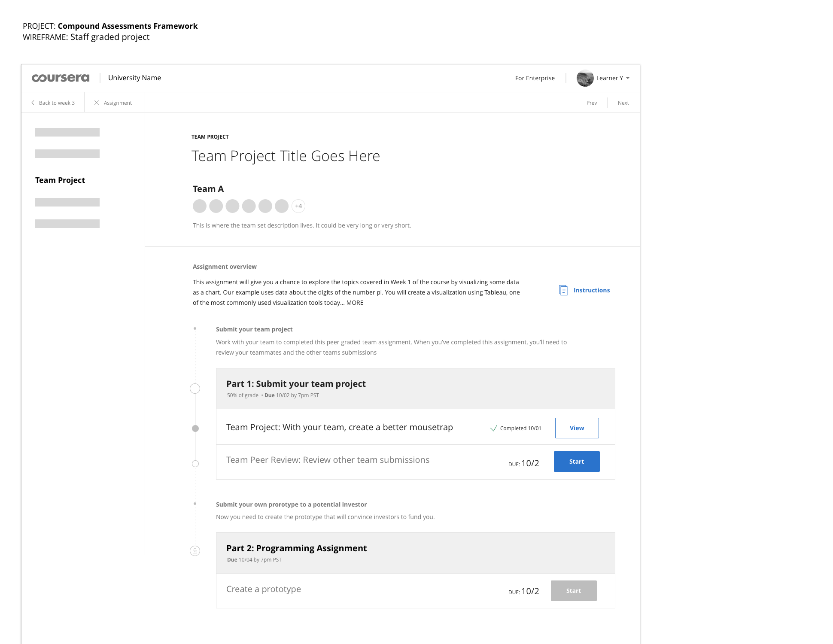
Task: Select Team Project in the sidebar
Action: 60,180
